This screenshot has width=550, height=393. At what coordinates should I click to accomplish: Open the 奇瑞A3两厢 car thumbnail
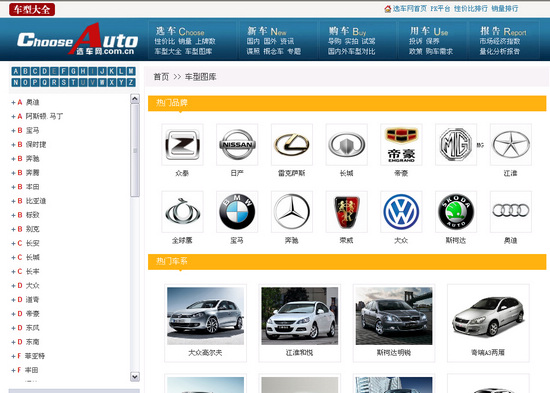click(x=488, y=316)
